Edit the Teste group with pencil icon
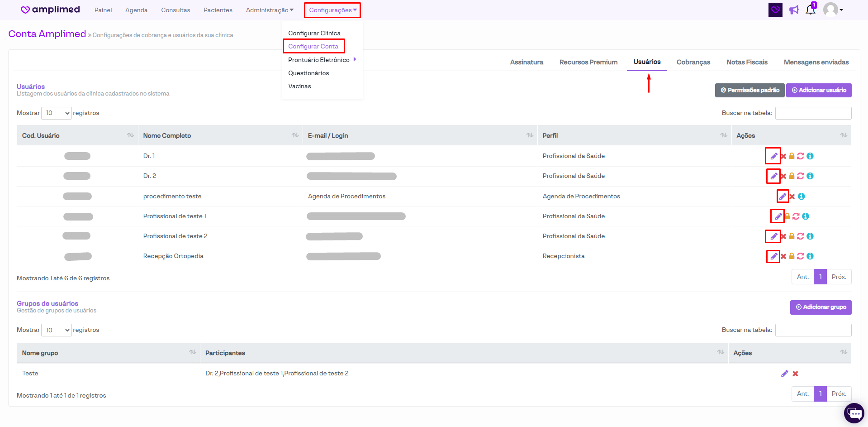Image resolution: width=868 pixels, height=427 pixels. 784,374
